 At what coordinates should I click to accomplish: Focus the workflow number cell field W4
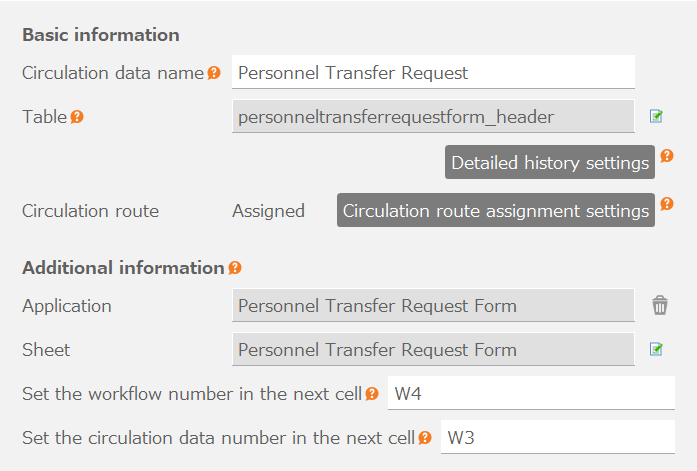pyautogui.click(x=531, y=394)
